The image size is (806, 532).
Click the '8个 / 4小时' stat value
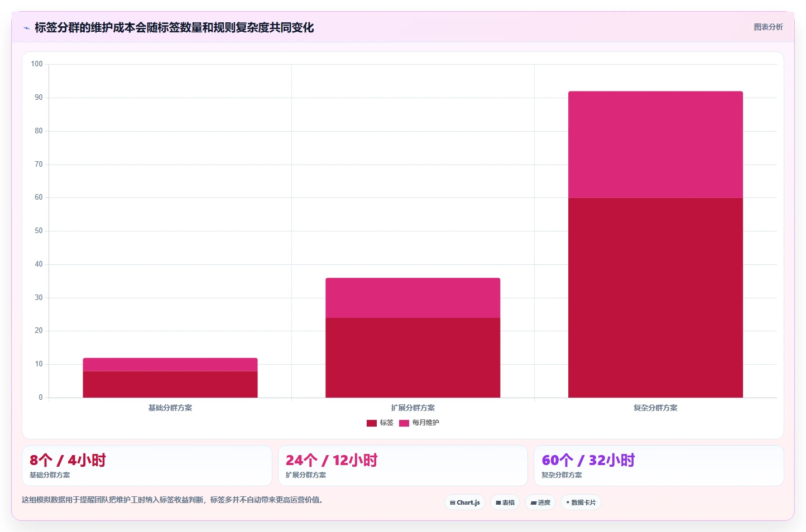(x=68, y=460)
